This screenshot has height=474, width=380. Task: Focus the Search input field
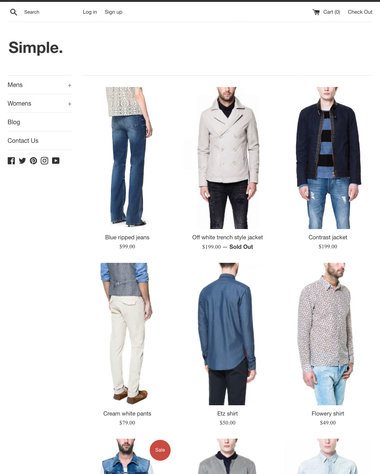[47, 12]
